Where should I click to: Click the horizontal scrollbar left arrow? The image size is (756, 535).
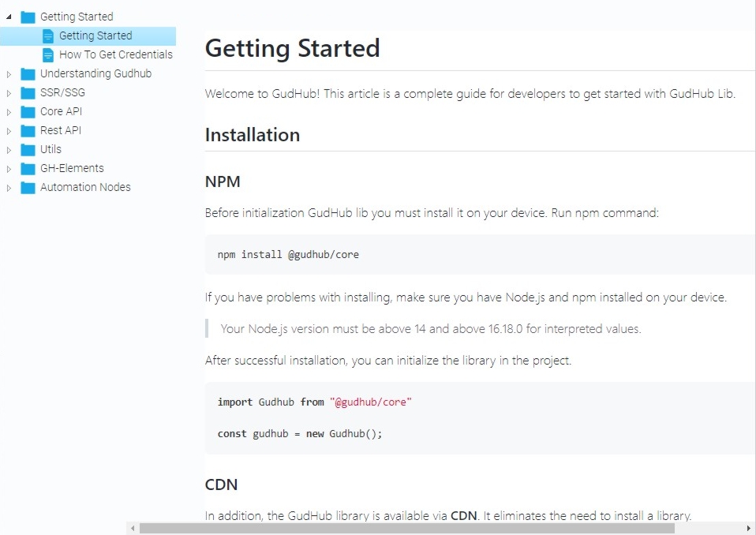(133, 528)
